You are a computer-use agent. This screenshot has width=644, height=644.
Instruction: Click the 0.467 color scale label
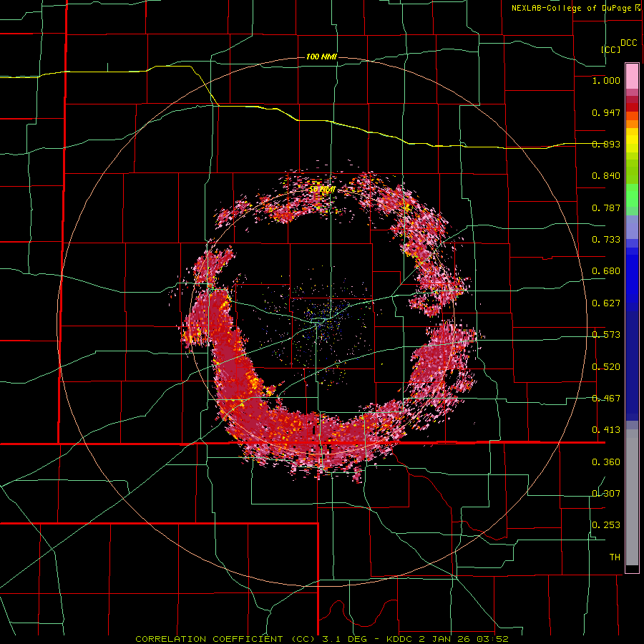606,399
